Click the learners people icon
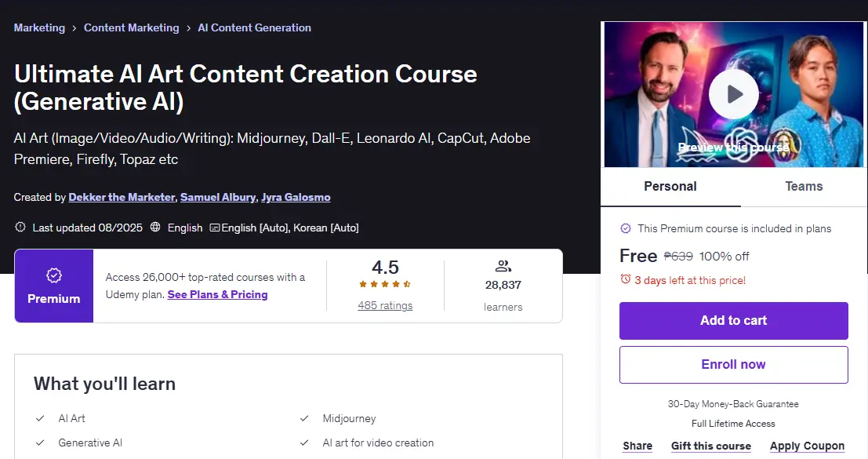This screenshot has height=459, width=868. [x=503, y=266]
